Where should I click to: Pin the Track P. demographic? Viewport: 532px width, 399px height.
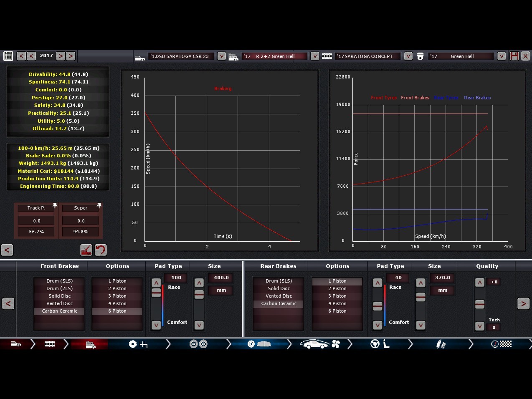55,206
